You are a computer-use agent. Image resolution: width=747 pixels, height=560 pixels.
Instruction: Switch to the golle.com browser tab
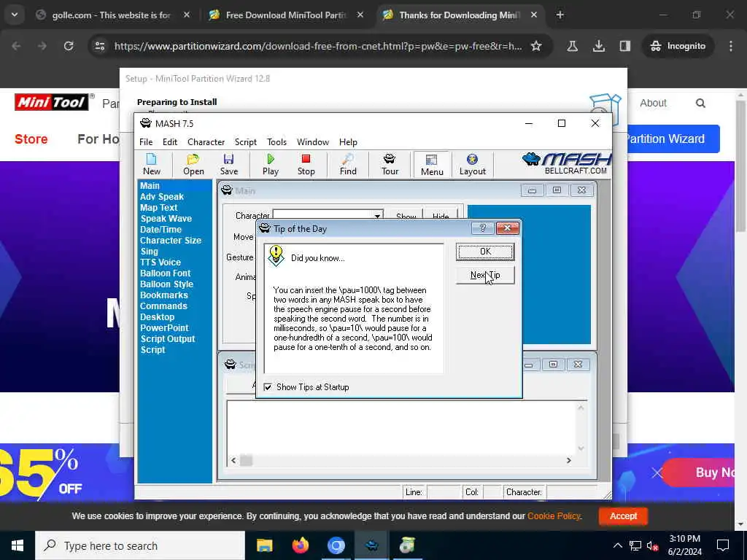click(112, 15)
